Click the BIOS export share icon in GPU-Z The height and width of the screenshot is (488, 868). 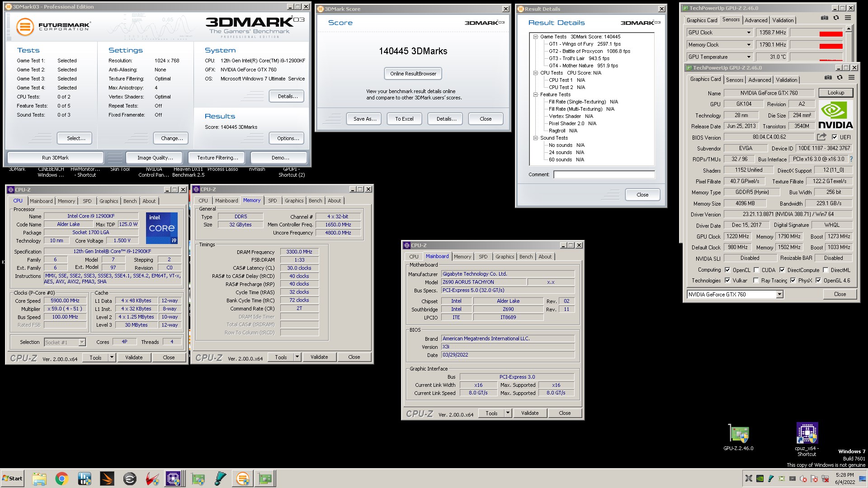tap(821, 137)
